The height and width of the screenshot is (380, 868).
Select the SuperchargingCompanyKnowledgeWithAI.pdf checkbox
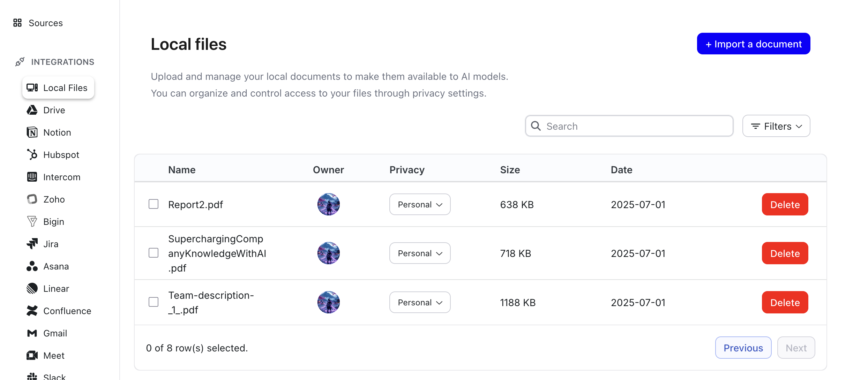pyautogui.click(x=154, y=253)
